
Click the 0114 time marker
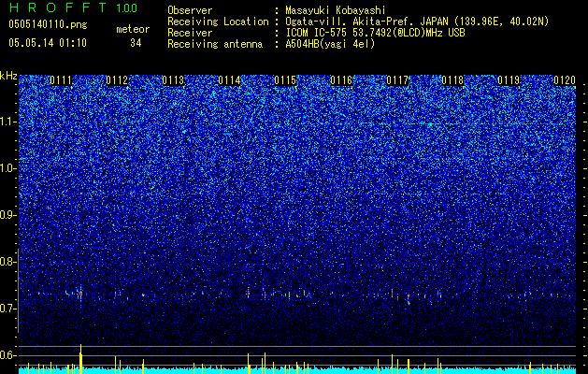pyautogui.click(x=229, y=80)
